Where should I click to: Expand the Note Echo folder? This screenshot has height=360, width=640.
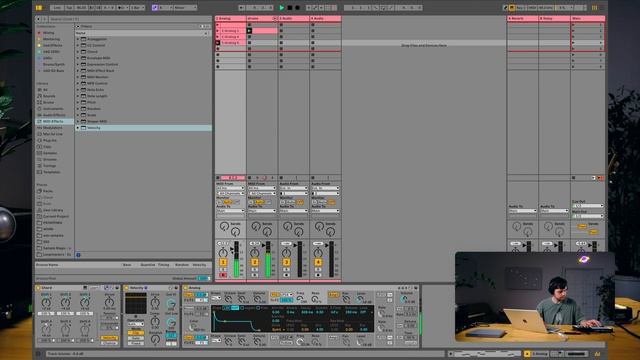pos(78,90)
